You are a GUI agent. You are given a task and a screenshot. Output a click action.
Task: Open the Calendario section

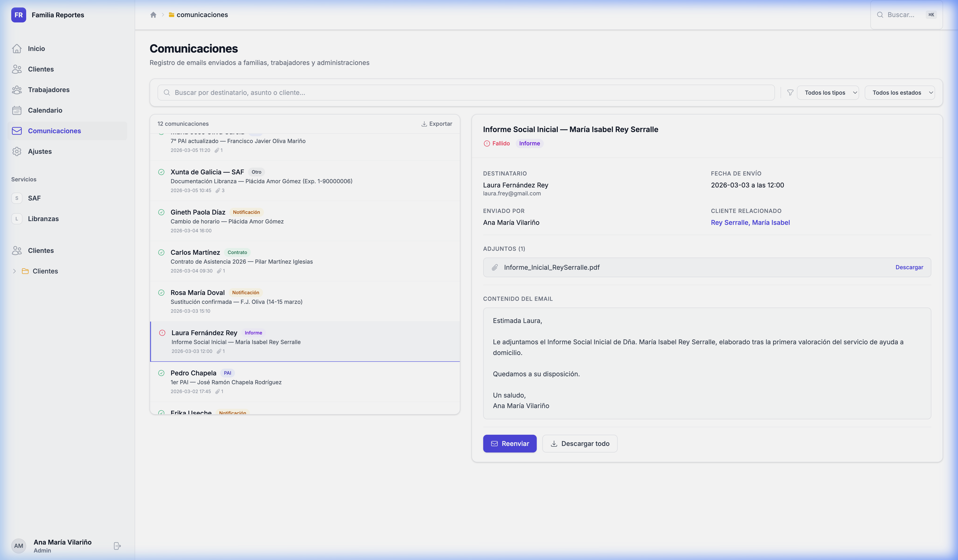point(45,110)
